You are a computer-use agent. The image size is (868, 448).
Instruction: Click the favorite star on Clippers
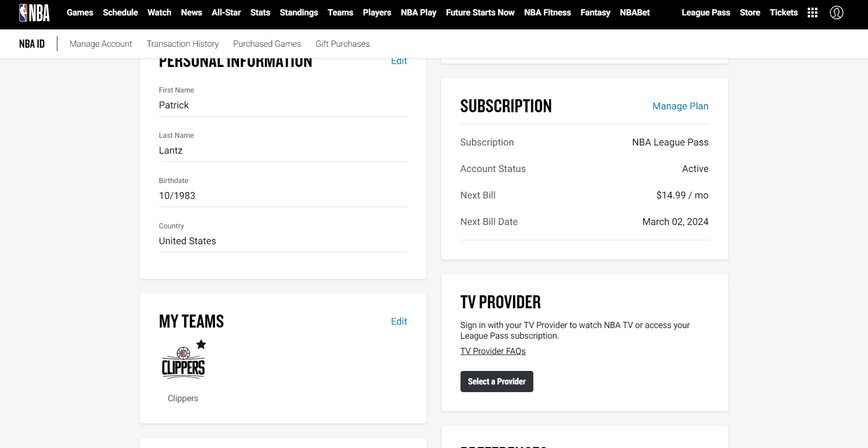pyautogui.click(x=201, y=344)
